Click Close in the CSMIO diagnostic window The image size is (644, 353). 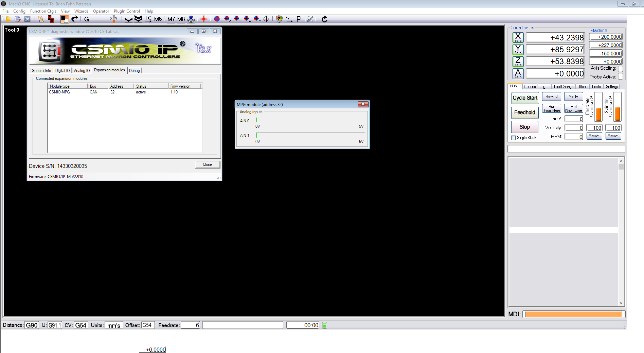pos(207,164)
